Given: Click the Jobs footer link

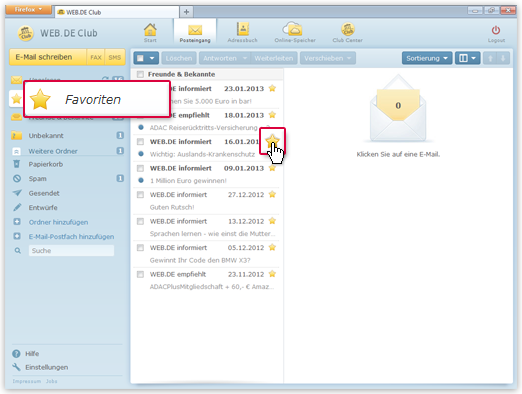Looking at the screenshot, I should pyautogui.click(x=51, y=381).
